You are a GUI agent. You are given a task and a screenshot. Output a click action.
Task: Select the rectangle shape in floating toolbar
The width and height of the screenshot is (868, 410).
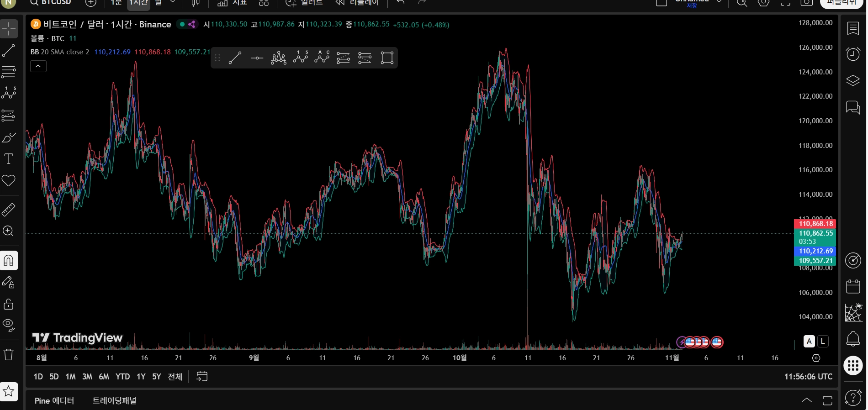(387, 58)
